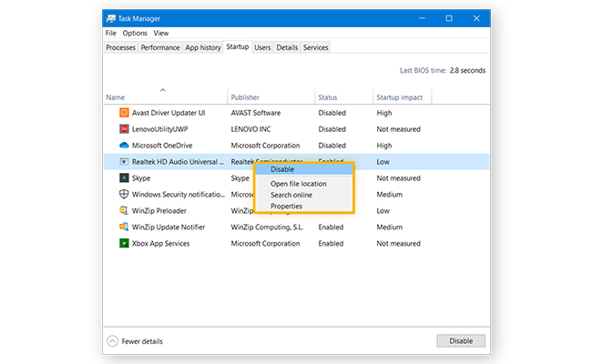This screenshot has height=364, width=592.
Task: Click Low impact in WinZip Preloader row
Action: coord(383,210)
